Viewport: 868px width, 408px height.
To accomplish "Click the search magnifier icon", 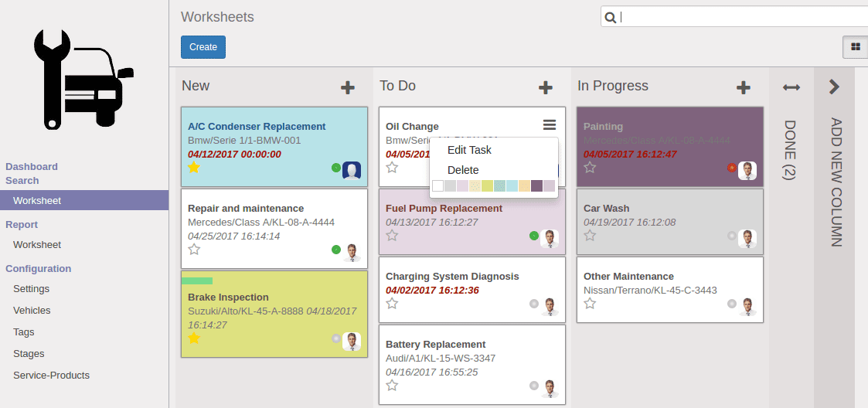I will 611,17.
